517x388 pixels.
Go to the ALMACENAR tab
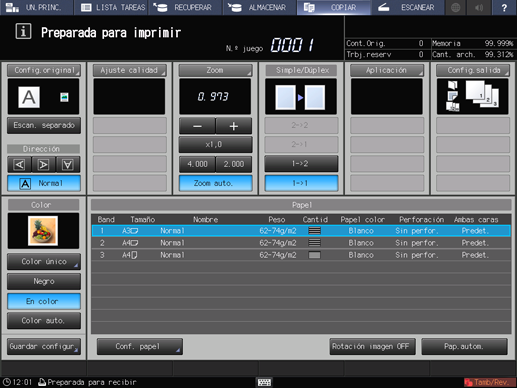(x=260, y=7)
